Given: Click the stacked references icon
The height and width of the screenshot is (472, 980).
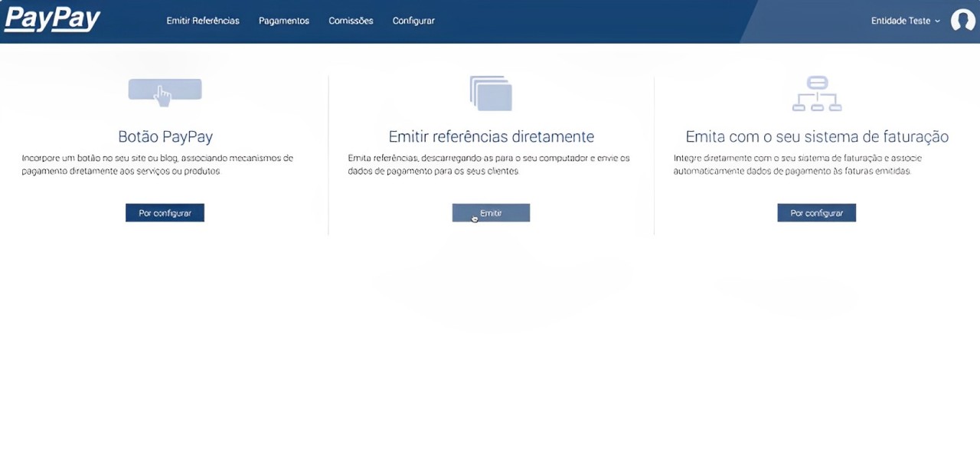Looking at the screenshot, I should pyautogui.click(x=491, y=93).
